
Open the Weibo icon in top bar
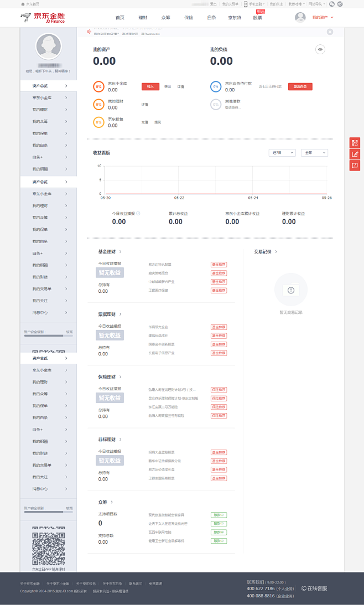pyautogui.click(x=340, y=4)
